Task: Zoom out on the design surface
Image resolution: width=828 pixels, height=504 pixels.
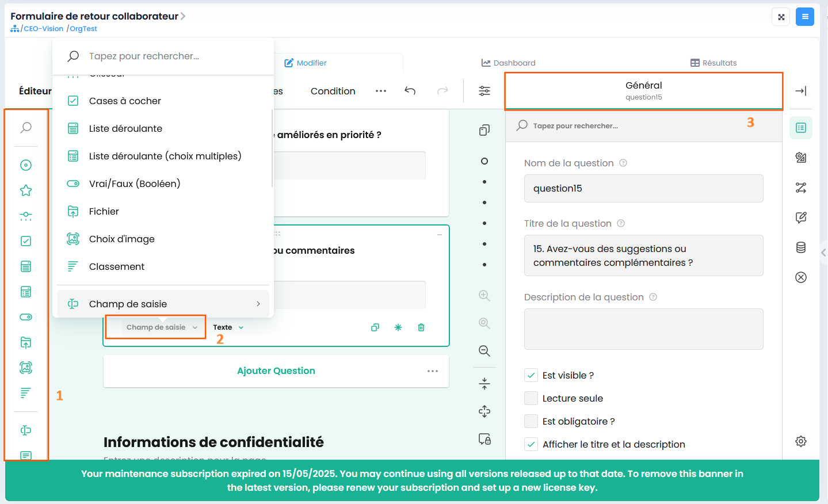Action: 484,351
